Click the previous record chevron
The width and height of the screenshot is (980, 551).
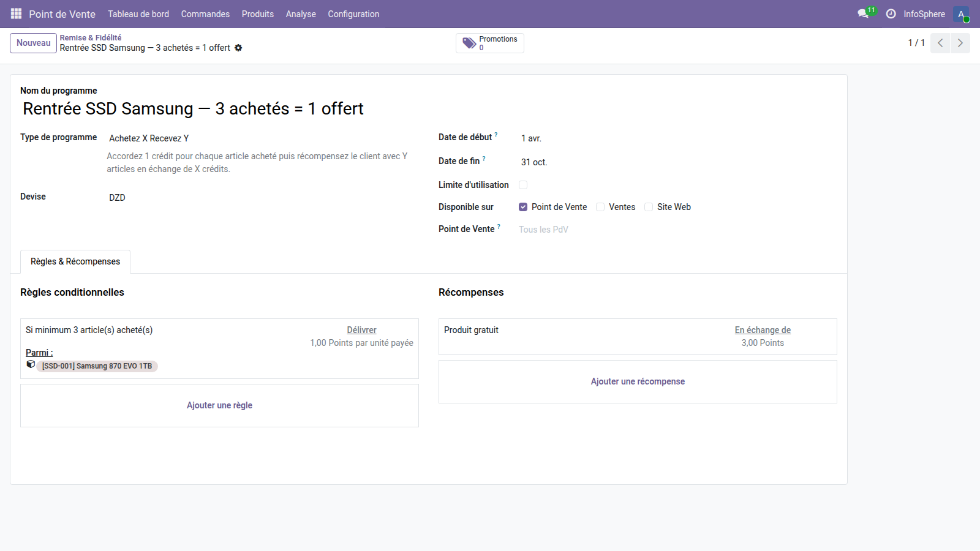click(x=940, y=43)
